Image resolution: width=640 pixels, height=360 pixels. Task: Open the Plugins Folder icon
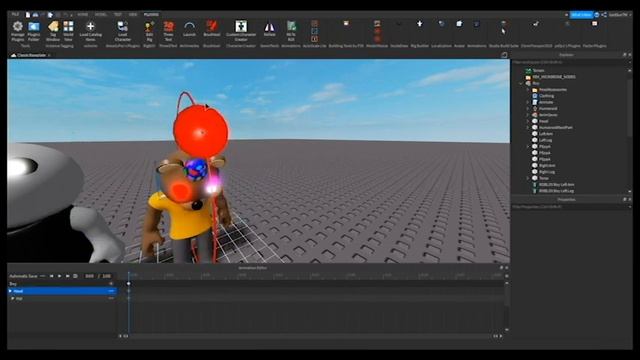coord(34,27)
